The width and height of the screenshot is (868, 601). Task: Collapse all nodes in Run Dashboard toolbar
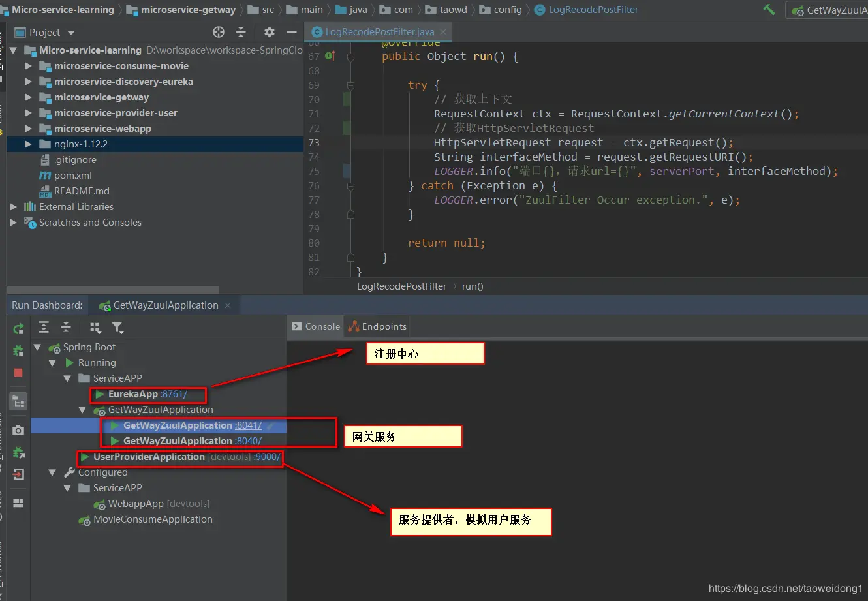66,327
